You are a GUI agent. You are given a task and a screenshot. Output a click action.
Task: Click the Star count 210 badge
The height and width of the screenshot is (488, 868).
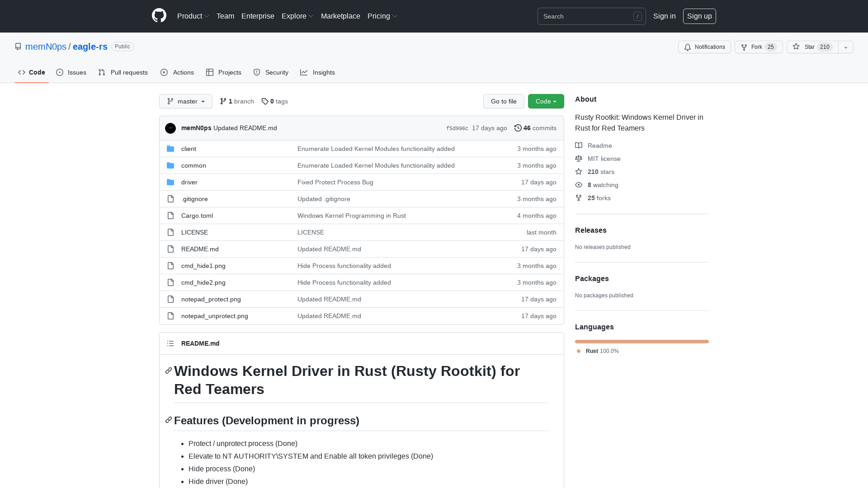point(825,47)
